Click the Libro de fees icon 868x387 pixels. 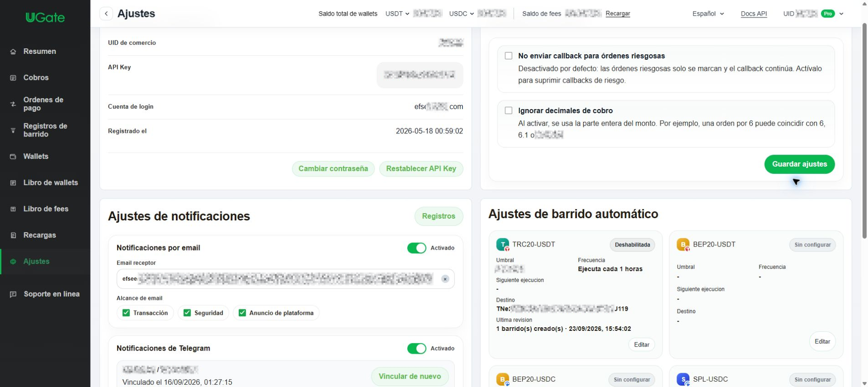click(x=13, y=209)
